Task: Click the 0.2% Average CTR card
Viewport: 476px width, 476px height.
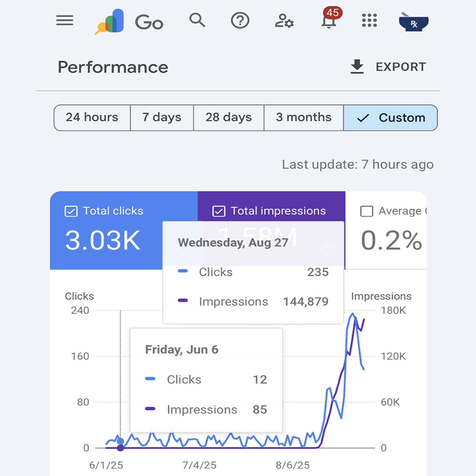Action: pos(391,240)
